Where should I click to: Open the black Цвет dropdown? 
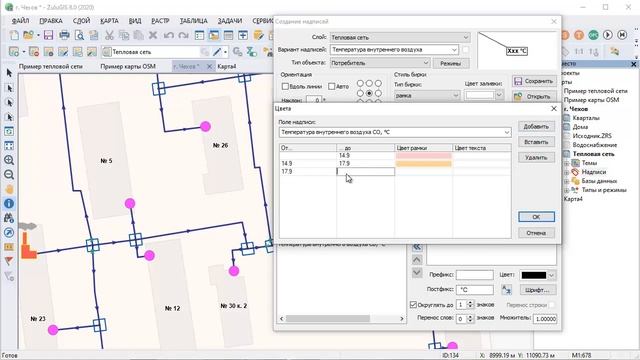[x=551, y=275]
